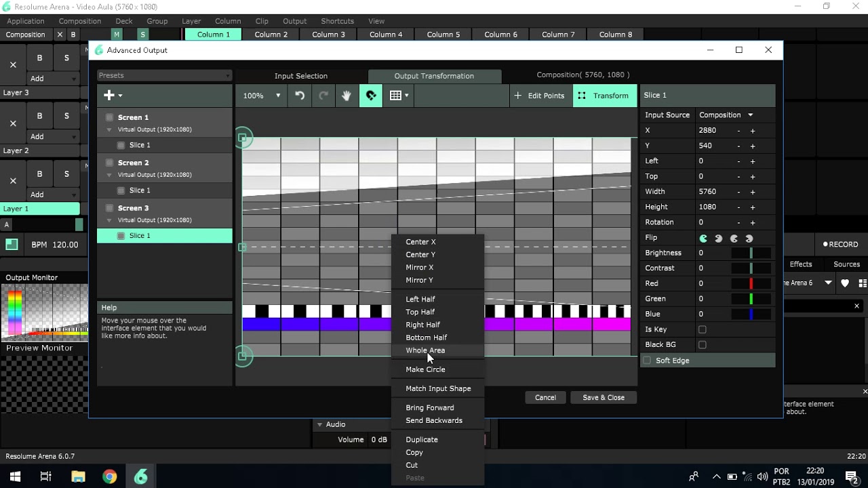Increase the Rotation value with plus
This screenshot has height=488, width=868.
[x=753, y=222]
